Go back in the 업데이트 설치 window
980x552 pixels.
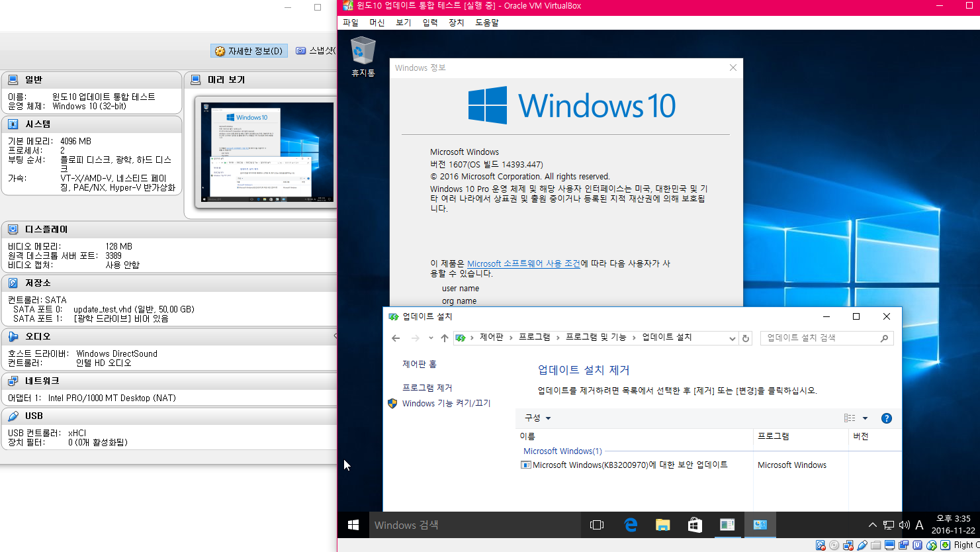pos(396,338)
